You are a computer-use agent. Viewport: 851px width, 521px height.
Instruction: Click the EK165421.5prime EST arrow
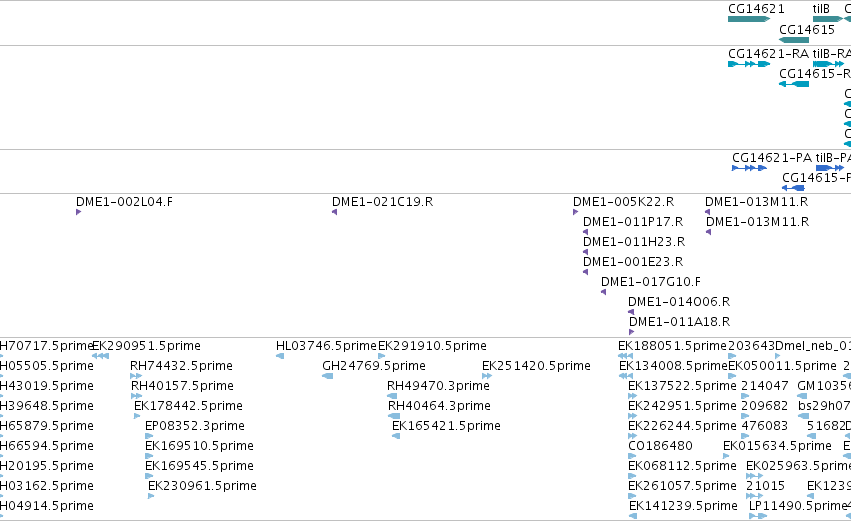[x=396, y=436]
